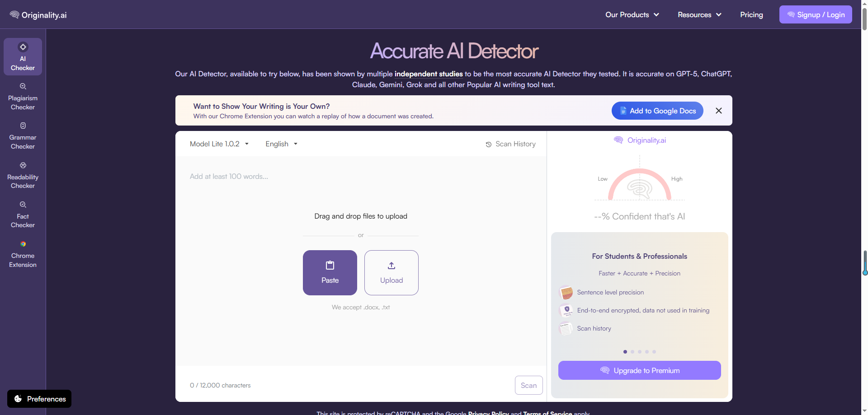The width and height of the screenshot is (868, 415).
Task: Select the first carousel dot
Action: pos(625,352)
